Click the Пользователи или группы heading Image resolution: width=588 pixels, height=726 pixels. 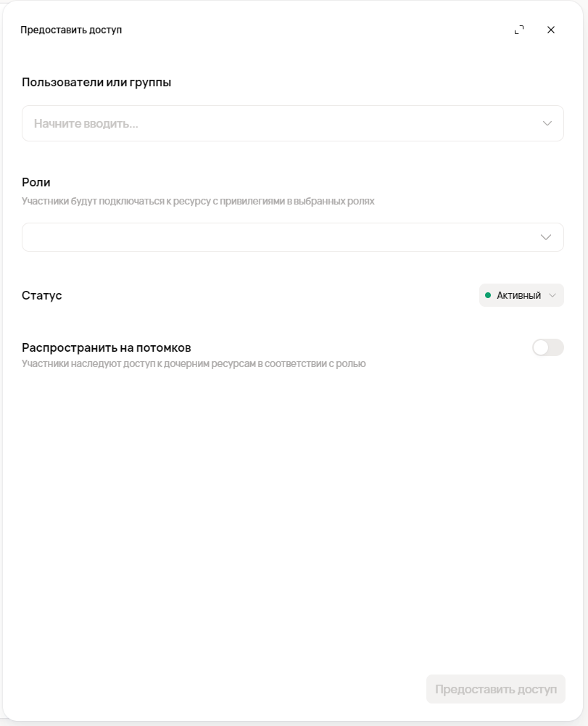(x=96, y=82)
